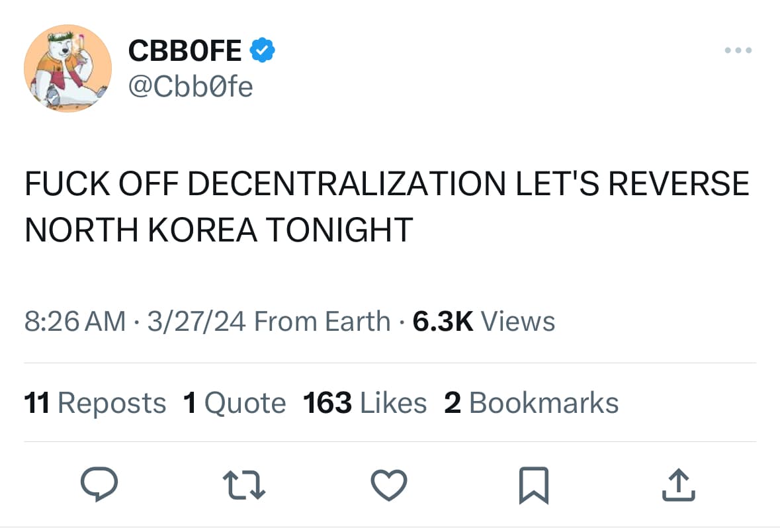Open the @Cbb0fe handle link
Screen dimensions: 780x532
(191, 85)
